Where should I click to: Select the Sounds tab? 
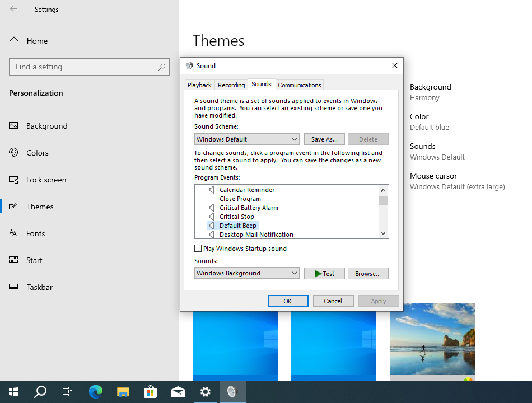(x=262, y=84)
